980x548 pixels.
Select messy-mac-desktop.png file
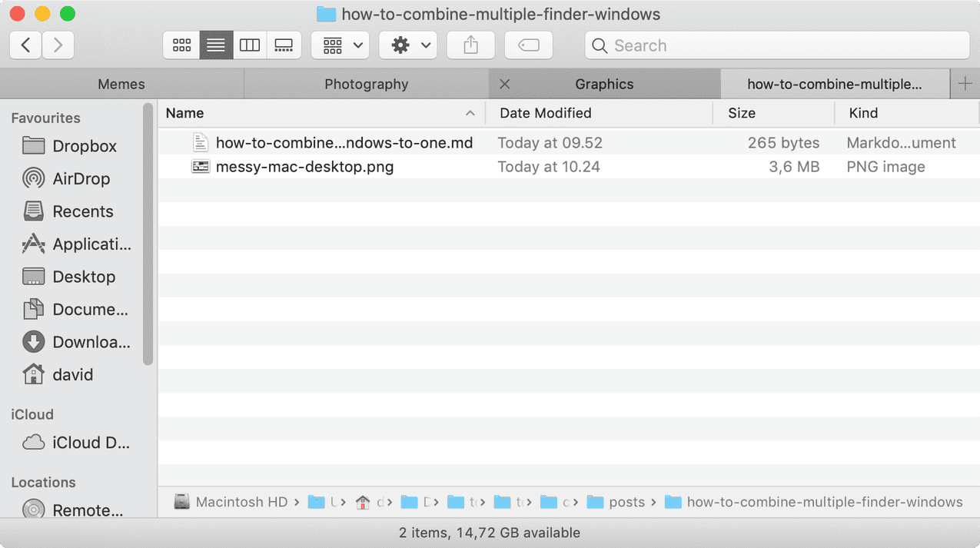click(x=304, y=167)
